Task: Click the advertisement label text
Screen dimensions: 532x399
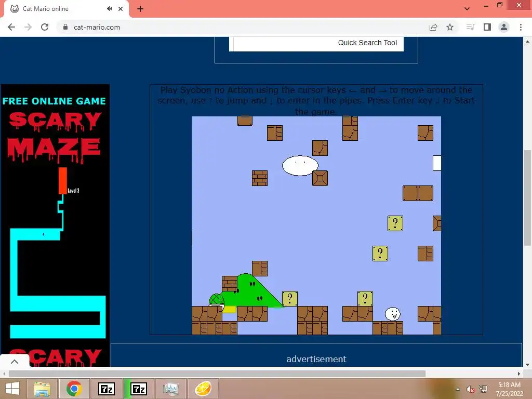Action: pyautogui.click(x=316, y=359)
